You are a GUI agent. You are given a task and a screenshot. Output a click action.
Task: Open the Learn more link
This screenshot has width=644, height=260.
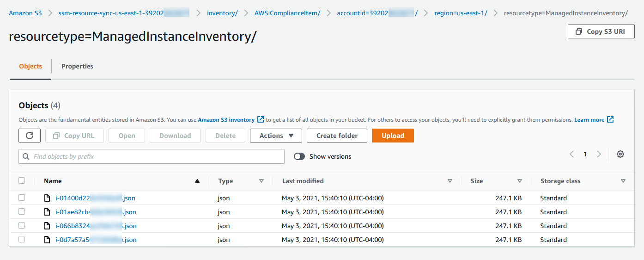pos(589,119)
